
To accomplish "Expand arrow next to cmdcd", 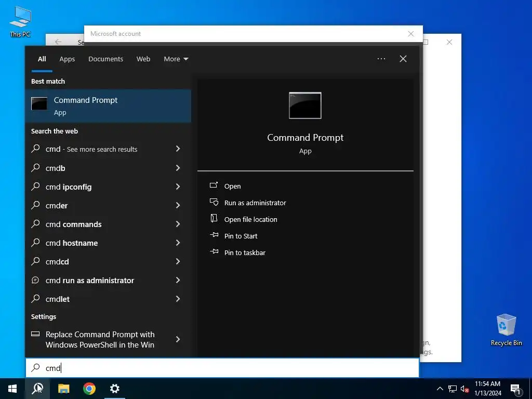I will click(178, 261).
